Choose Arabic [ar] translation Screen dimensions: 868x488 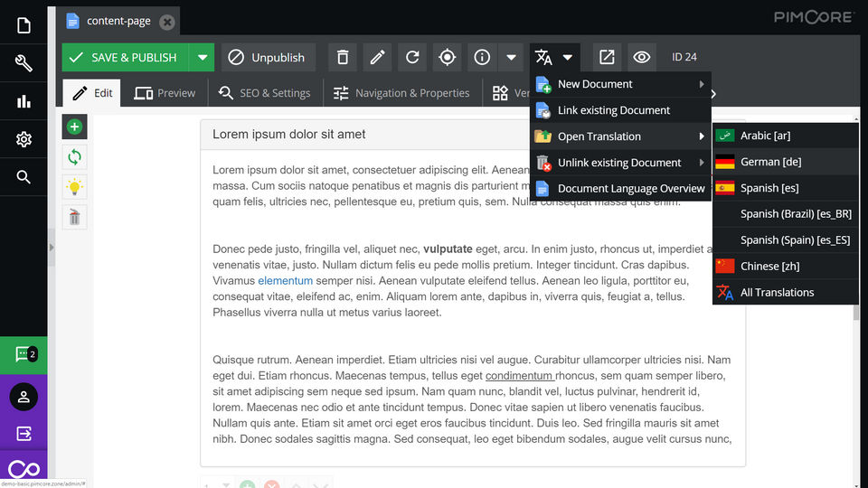[786, 136]
